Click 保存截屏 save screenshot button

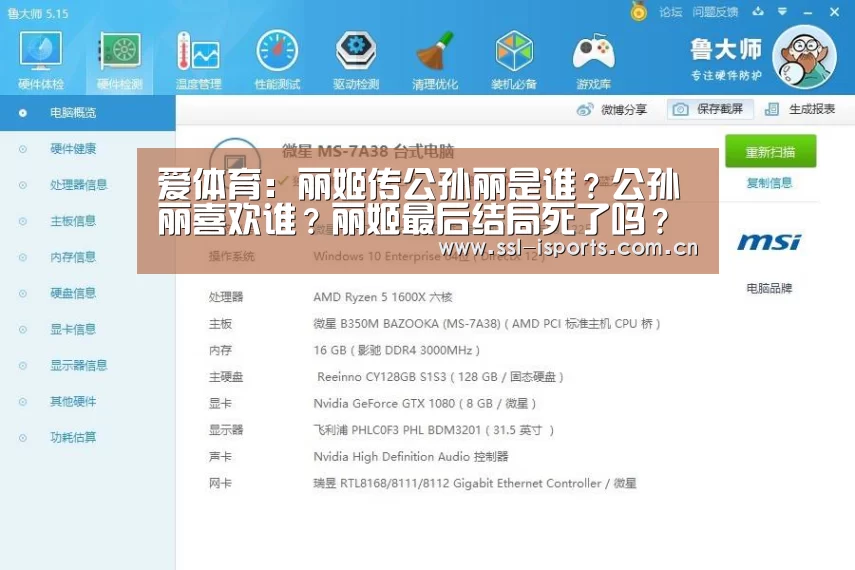click(x=710, y=109)
